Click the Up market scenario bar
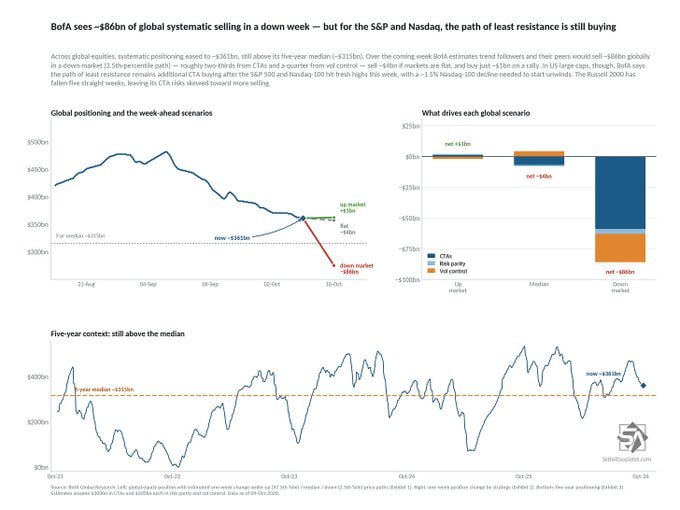Image resolution: width=680 pixels, height=510 pixels. point(458,157)
